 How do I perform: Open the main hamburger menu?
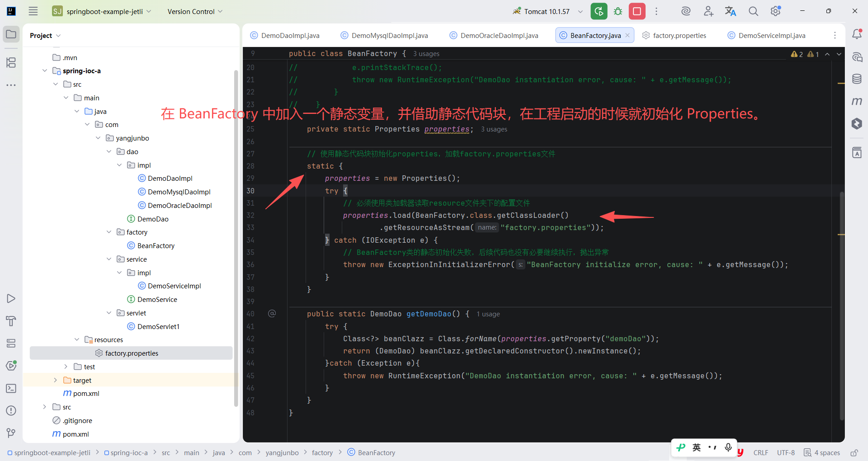pyautogui.click(x=33, y=11)
